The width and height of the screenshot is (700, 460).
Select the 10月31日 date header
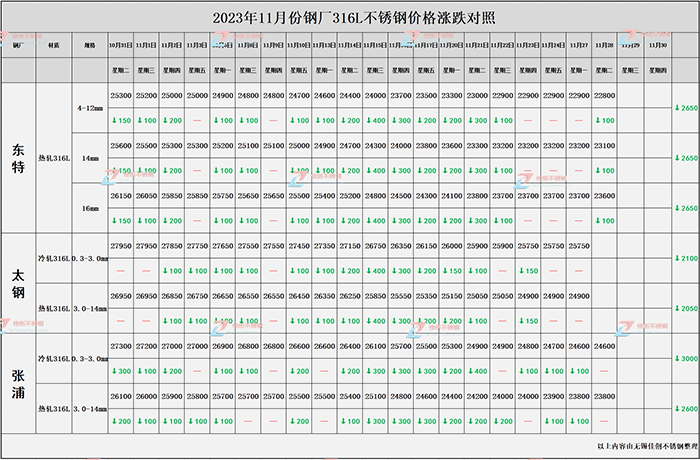pyautogui.click(x=121, y=45)
